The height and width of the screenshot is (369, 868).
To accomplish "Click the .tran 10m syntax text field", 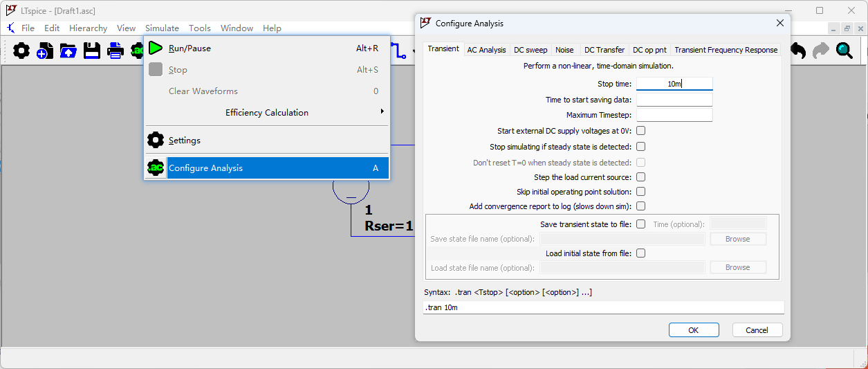I will click(x=604, y=307).
